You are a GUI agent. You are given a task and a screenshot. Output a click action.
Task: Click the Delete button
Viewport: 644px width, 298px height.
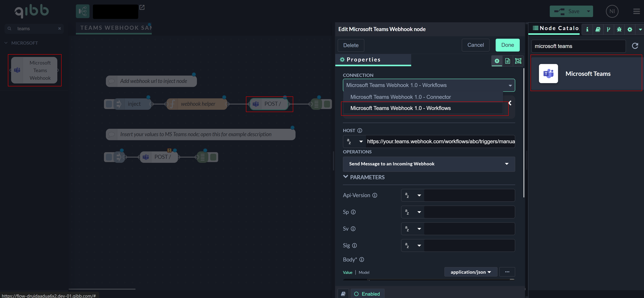(x=351, y=45)
